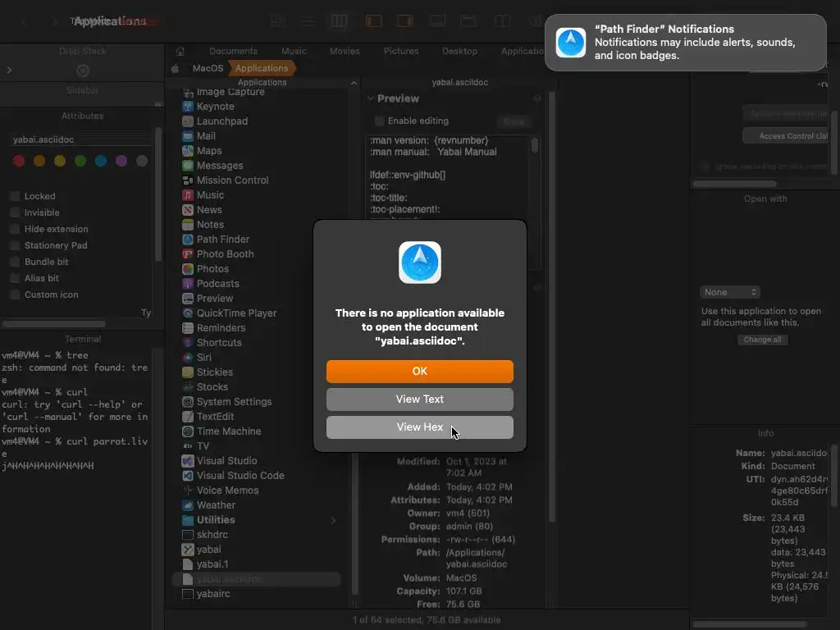The image size is (840, 630).
Task: Open the Movies favorites tab
Action: [345, 52]
